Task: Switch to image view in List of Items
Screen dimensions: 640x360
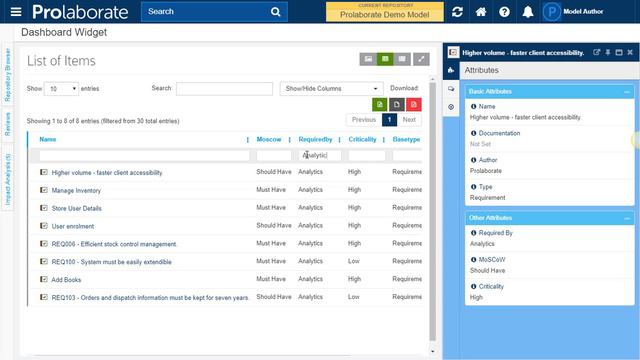Action: pos(368,59)
